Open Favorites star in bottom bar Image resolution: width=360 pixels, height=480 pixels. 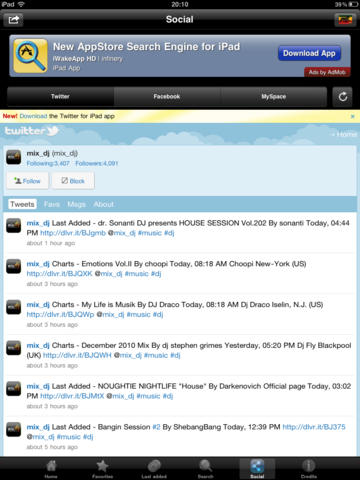click(x=102, y=469)
